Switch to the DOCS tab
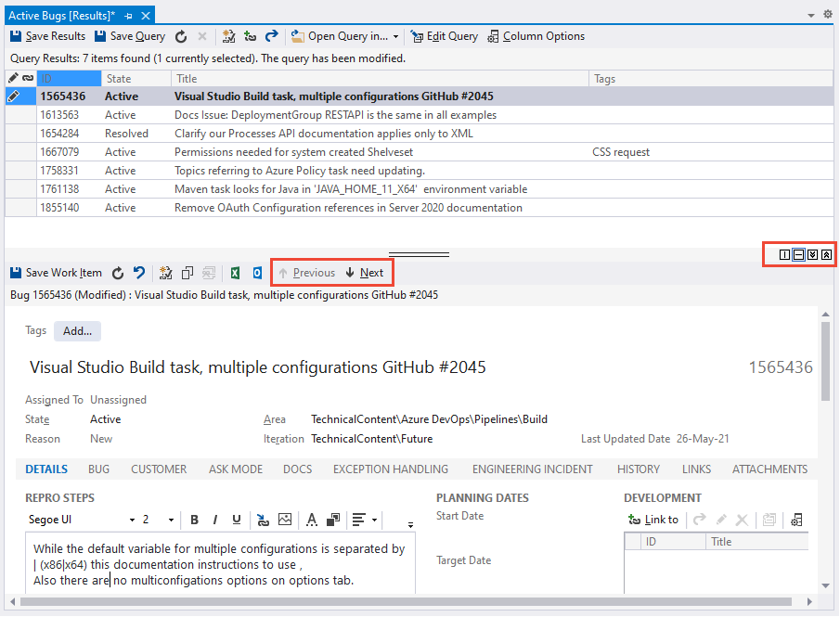This screenshot has width=840, height=617. click(297, 469)
